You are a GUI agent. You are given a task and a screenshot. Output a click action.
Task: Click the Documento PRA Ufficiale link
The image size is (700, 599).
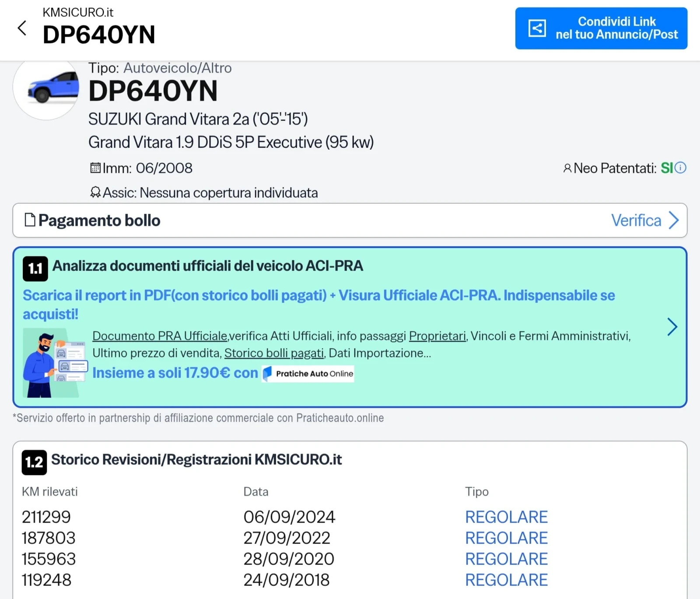pos(160,336)
